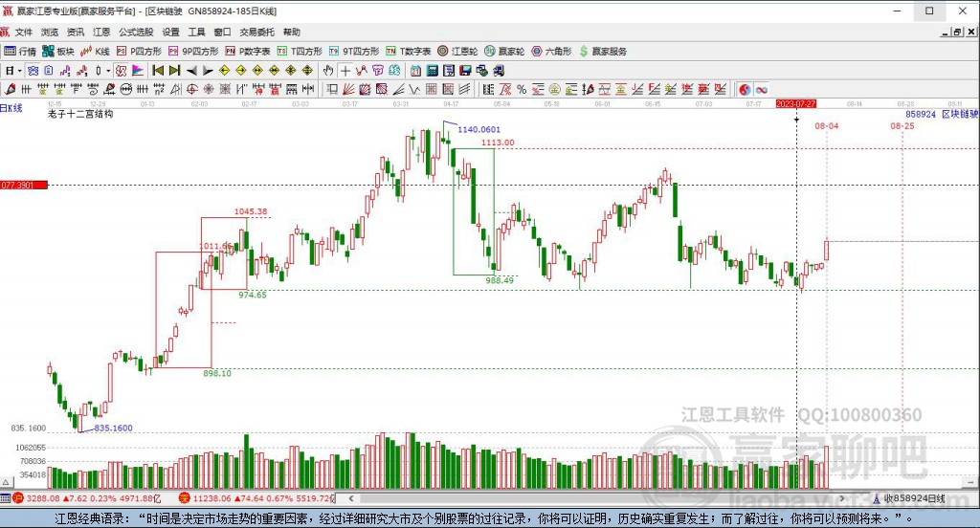Open the calendar icon in toolbar

[415, 71]
